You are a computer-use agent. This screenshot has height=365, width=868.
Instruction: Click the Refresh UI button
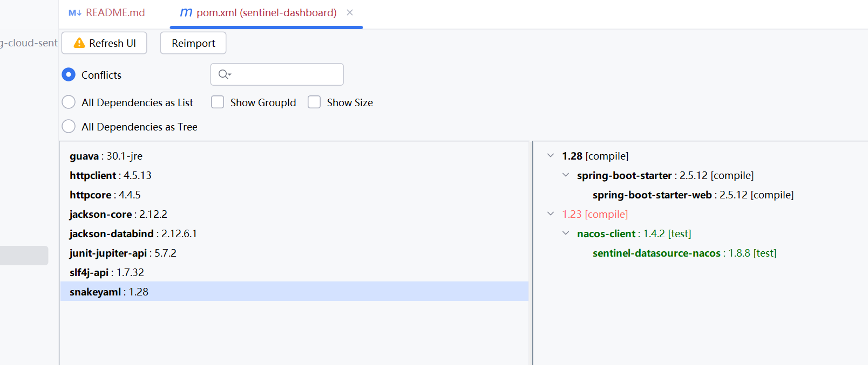pyautogui.click(x=104, y=43)
